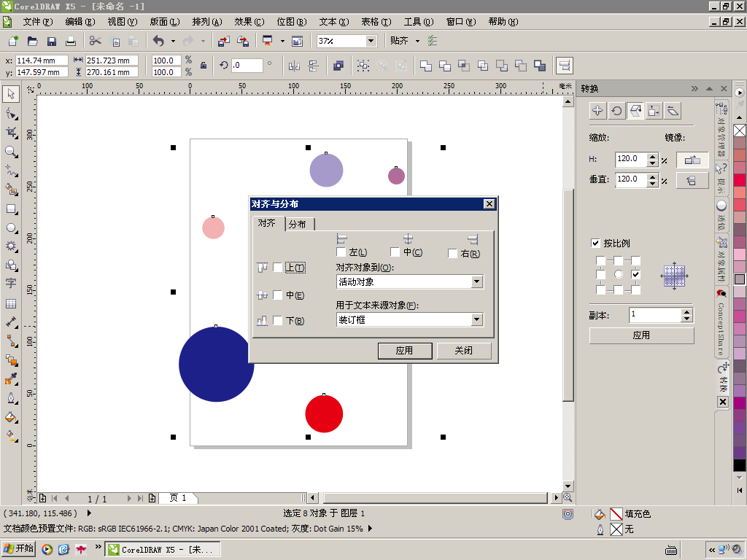
Task: Collapse the 转换 docker with double chevron
Action: [694, 88]
